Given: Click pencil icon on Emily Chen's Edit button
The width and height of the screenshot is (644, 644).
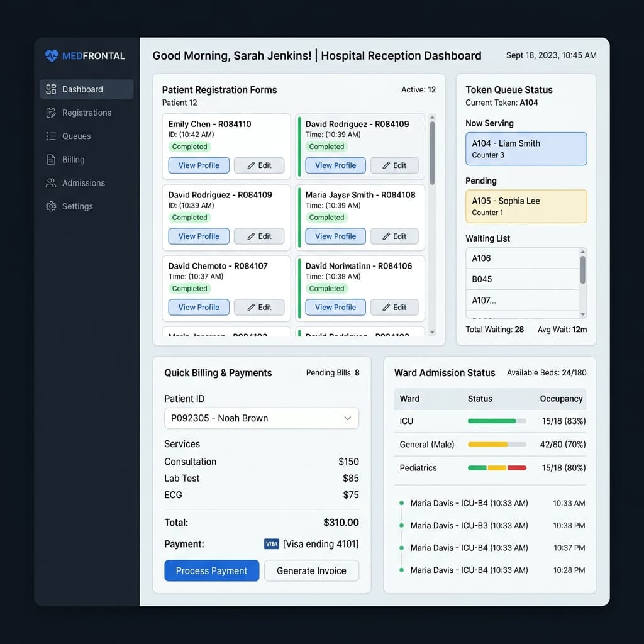Looking at the screenshot, I should coord(251,165).
